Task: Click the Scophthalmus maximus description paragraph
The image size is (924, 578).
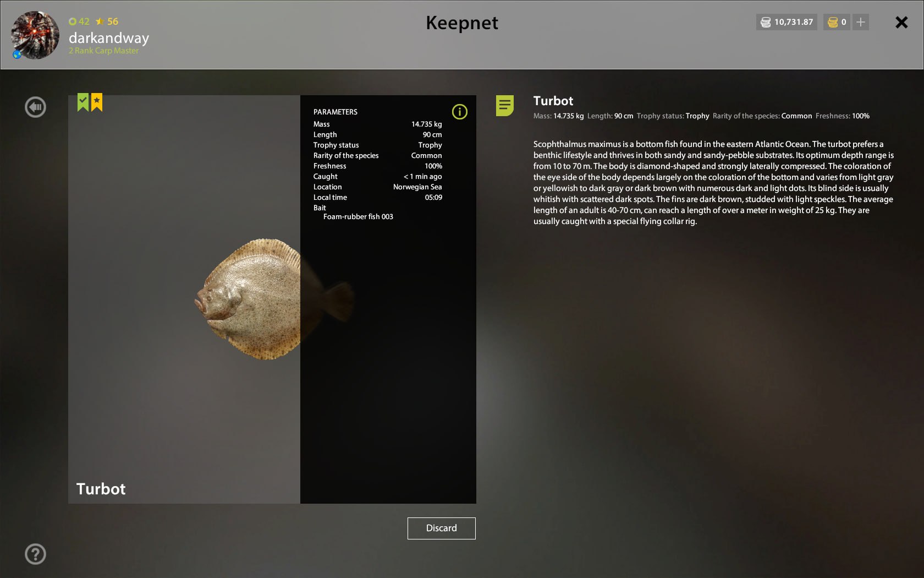Action: click(x=713, y=182)
